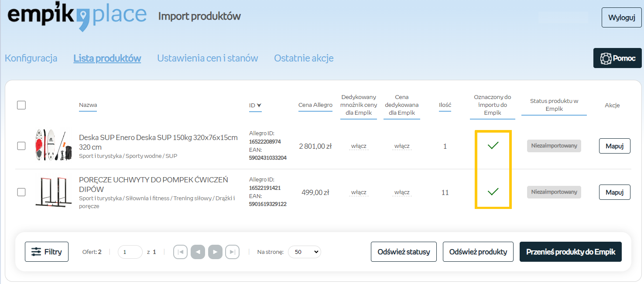
Task: Click the next page arrow icon
Action: (215, 252)
